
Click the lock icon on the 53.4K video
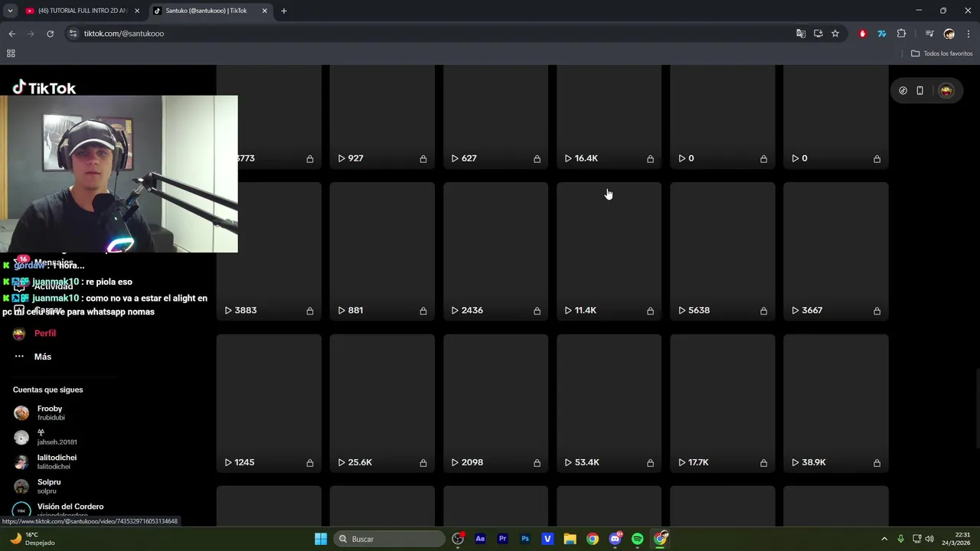coord(650,463)
